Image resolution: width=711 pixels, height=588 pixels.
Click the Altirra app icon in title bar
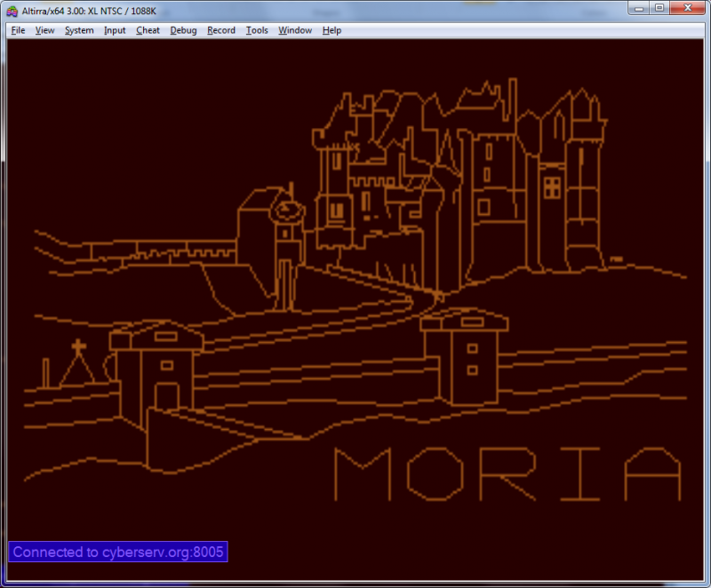12,11
